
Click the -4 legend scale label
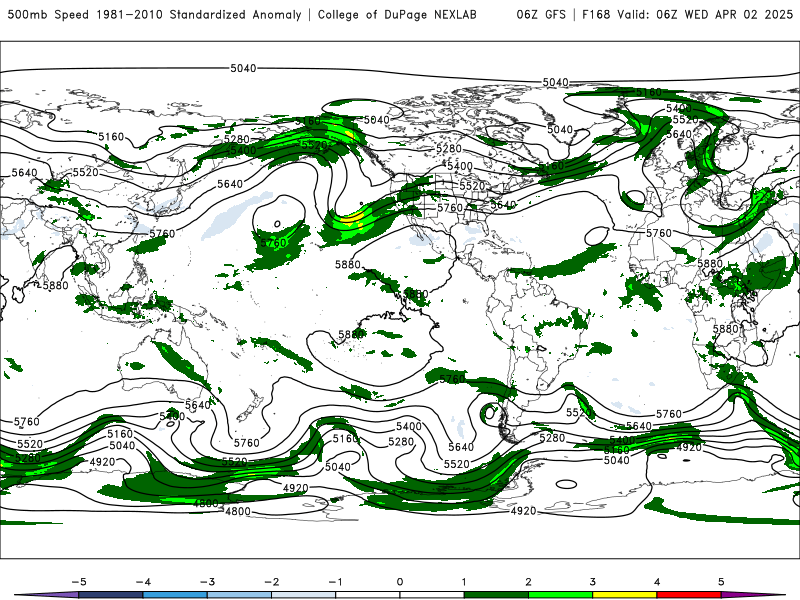tap(143, 582)
